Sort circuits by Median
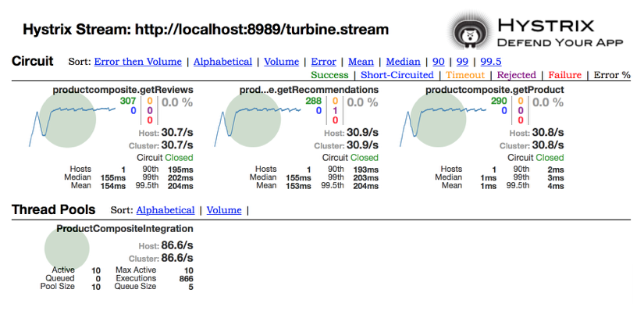The height and width of the screenshot is (318, 644). (x=403, y=62)
